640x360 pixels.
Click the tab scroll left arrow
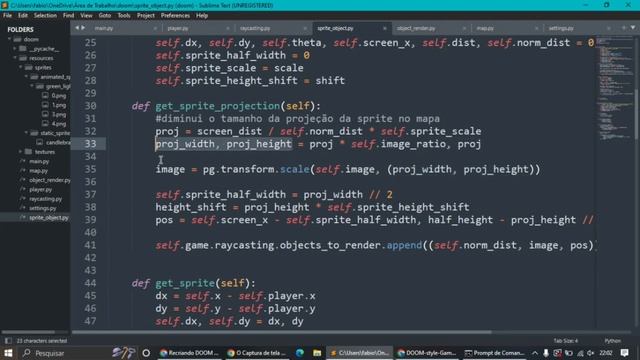tap(77, 28)
